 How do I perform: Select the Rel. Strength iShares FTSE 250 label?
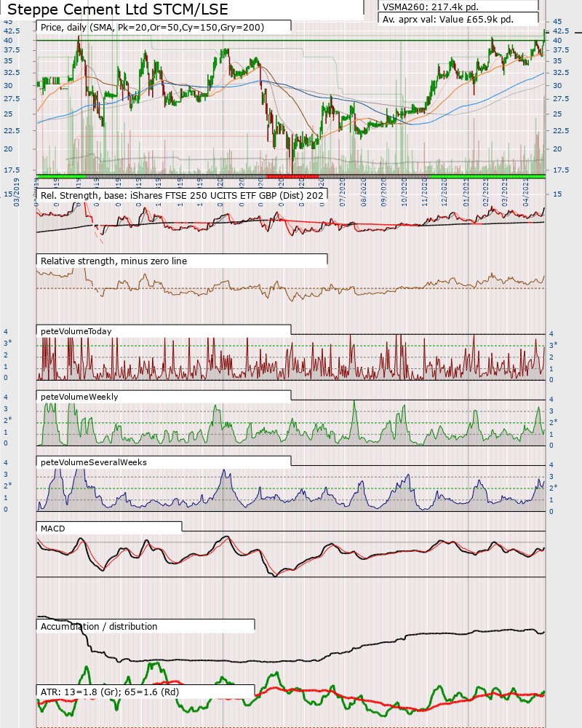pos(182,195)
